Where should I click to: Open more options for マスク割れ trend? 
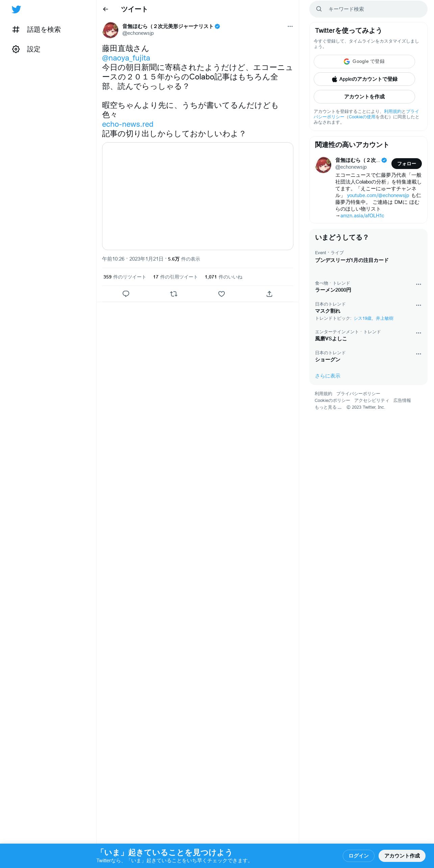pyautogui.click(x=418, y=305)
